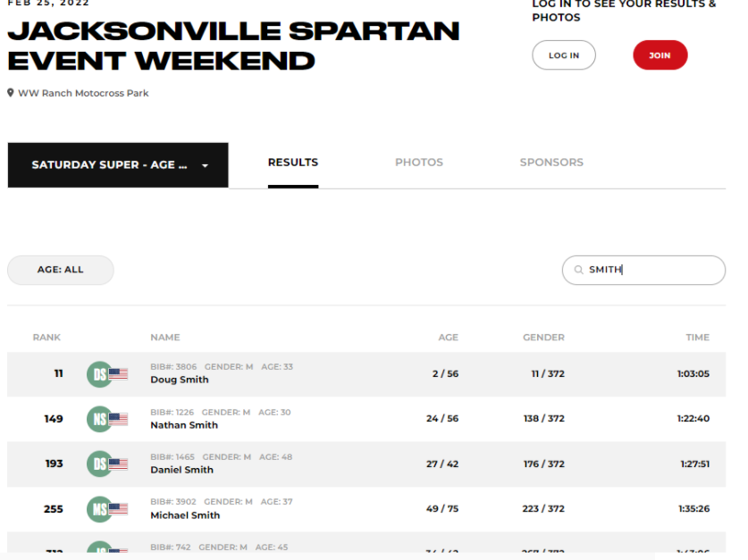Switch to the PHOTOS tab
This screenshot has height=560, width=748.
(418, 163)
